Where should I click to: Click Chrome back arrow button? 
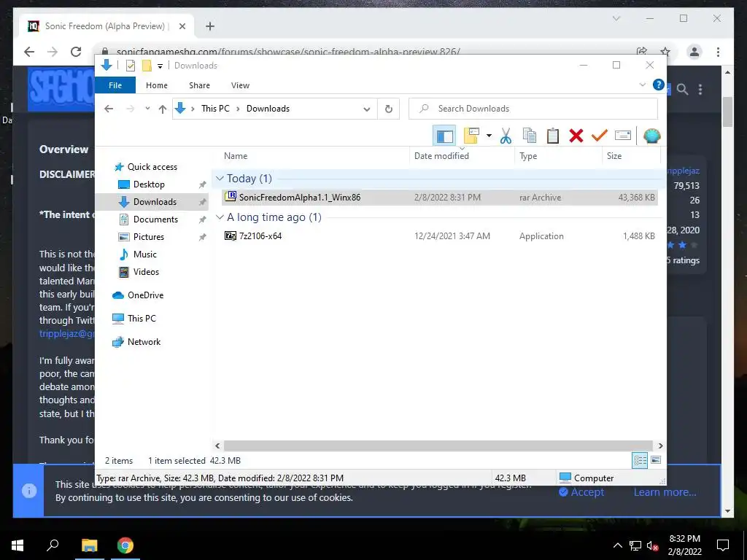[29, 52]
